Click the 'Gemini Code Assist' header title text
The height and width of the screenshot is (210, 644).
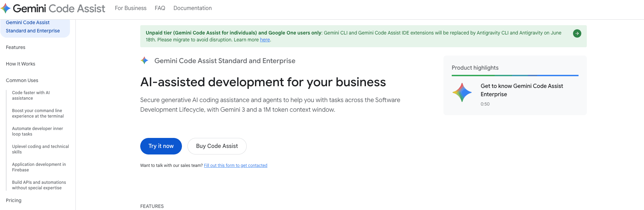[59, 8]
